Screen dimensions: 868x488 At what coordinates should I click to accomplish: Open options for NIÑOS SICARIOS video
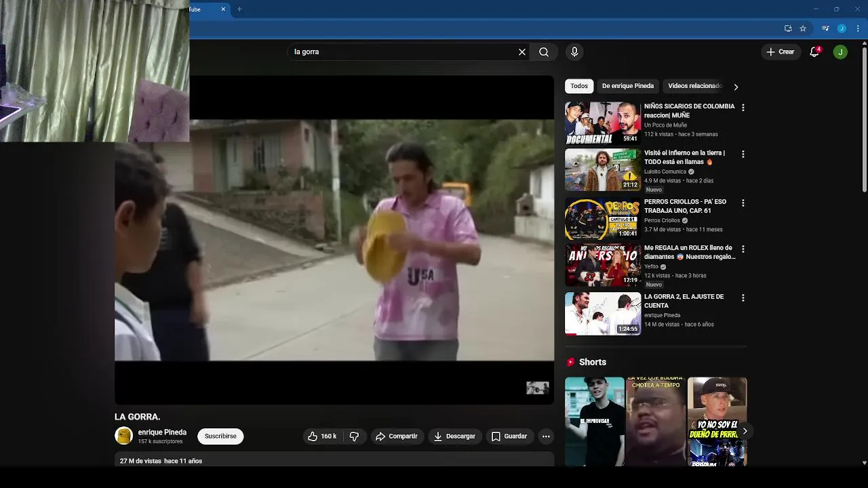(743, 108)
